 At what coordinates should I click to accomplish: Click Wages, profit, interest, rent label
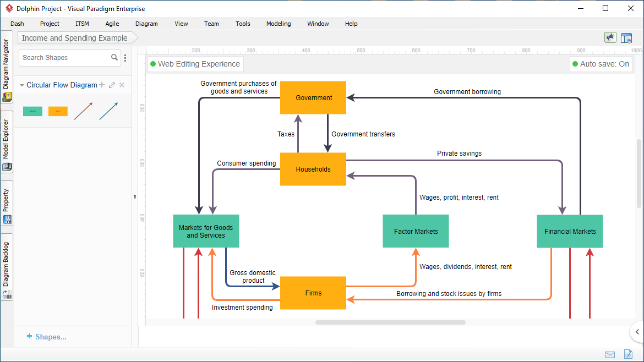(x=459, y=198)
